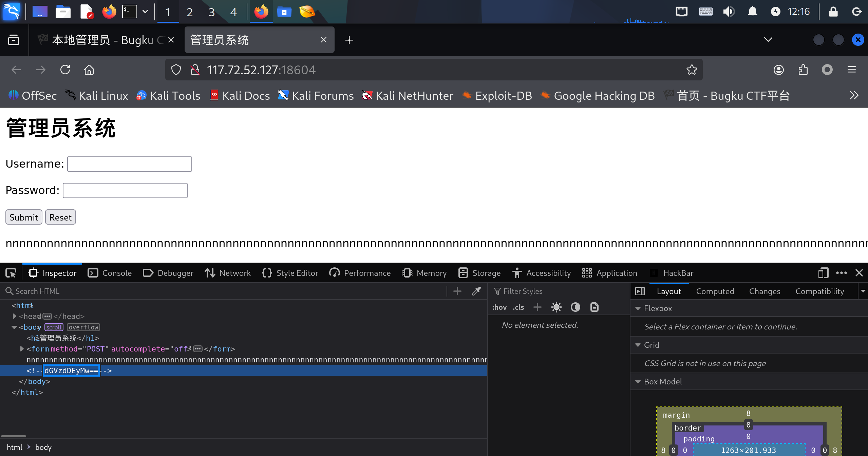Click the create new node plus icon
The width and height of the screenshot is (868, 456).
[x=457, y=291]
